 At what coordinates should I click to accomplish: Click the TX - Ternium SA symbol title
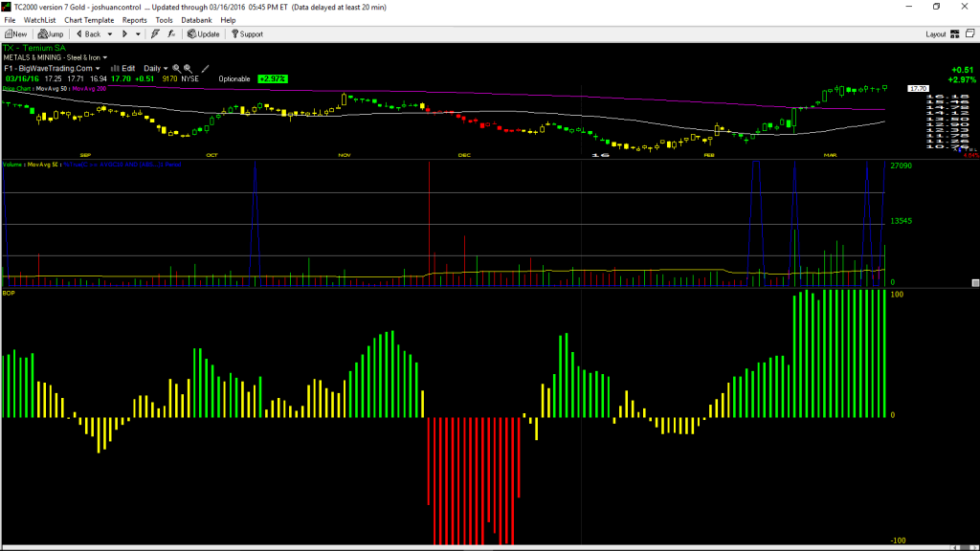coord(34,48)
